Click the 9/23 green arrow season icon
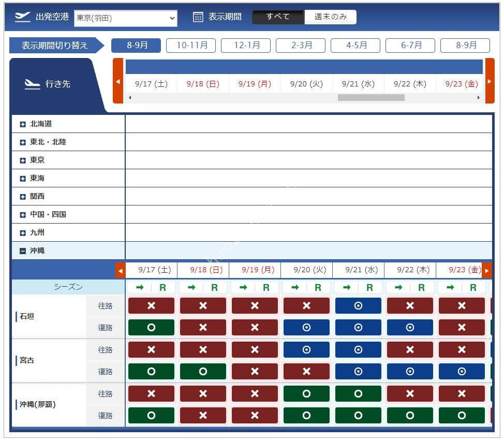Viewport: 504px width, 441px height. [450, 287]
